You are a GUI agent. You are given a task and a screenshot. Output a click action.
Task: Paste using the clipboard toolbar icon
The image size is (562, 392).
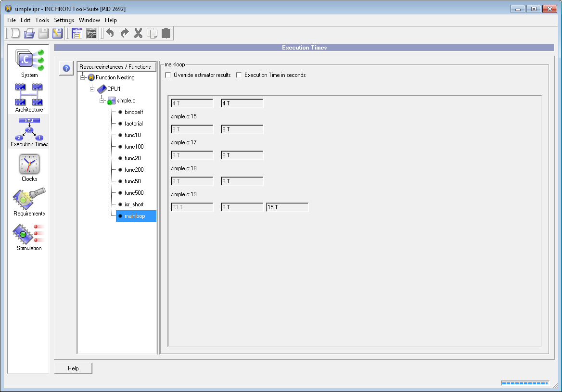pyautogui.click(x=166, y=33)
